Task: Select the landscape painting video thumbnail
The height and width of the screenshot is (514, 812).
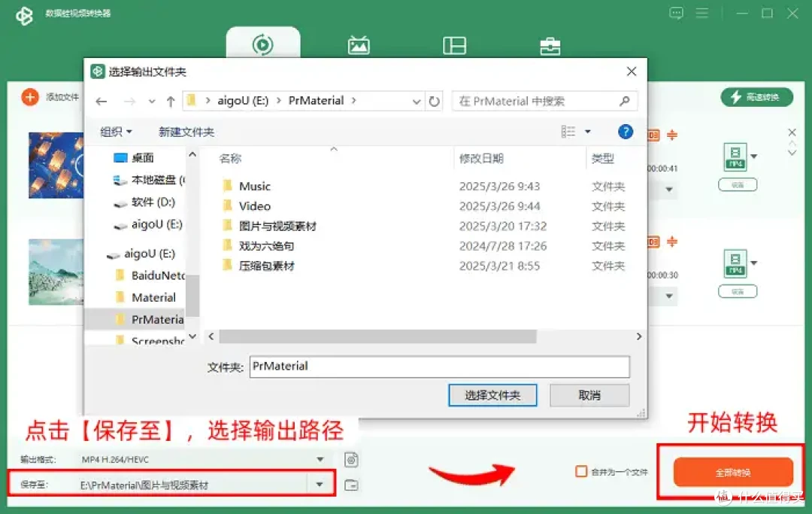Action: tap(56, 272)
